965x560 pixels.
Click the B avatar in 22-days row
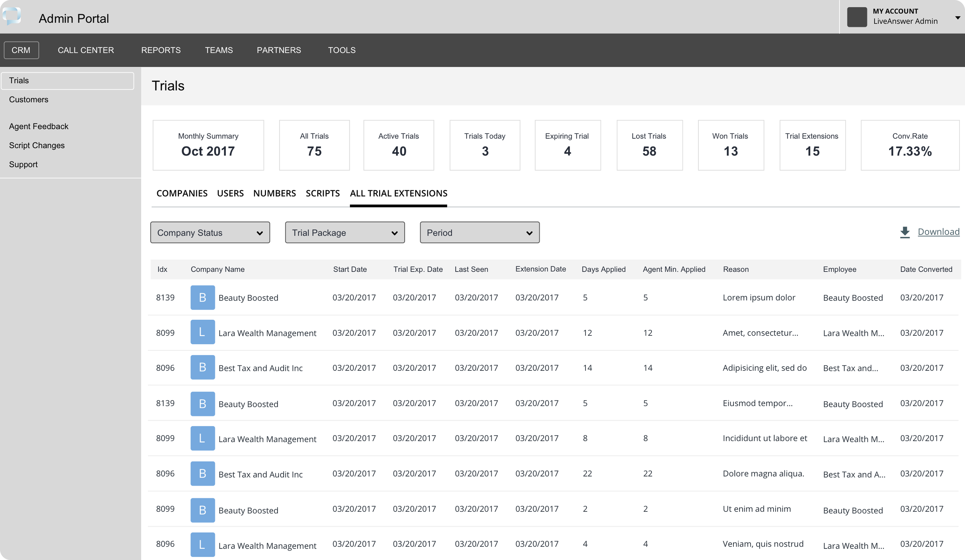(203, 474)
